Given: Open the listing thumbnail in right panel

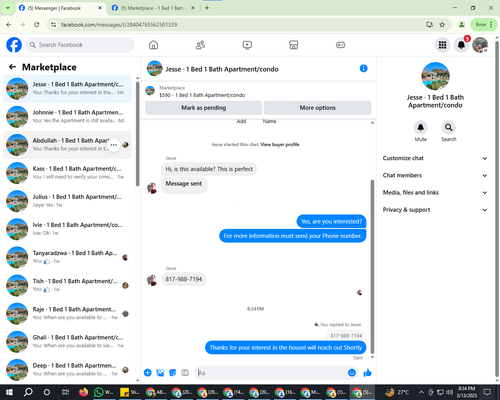Looking at the screenshot, I should (435, 76).
